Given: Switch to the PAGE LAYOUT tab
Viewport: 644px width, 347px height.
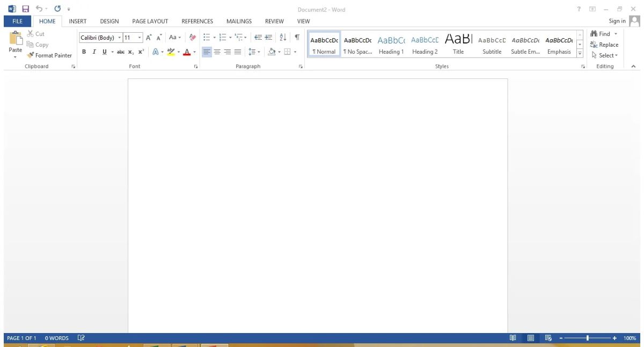Looking at the screenshot, I should click(150, 21).
